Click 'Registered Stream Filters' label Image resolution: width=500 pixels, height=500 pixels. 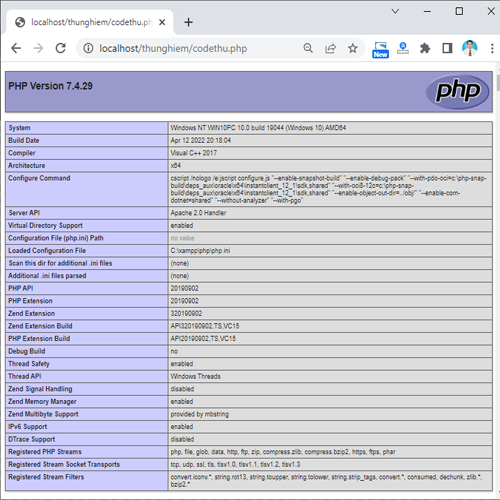pos(46,477)
